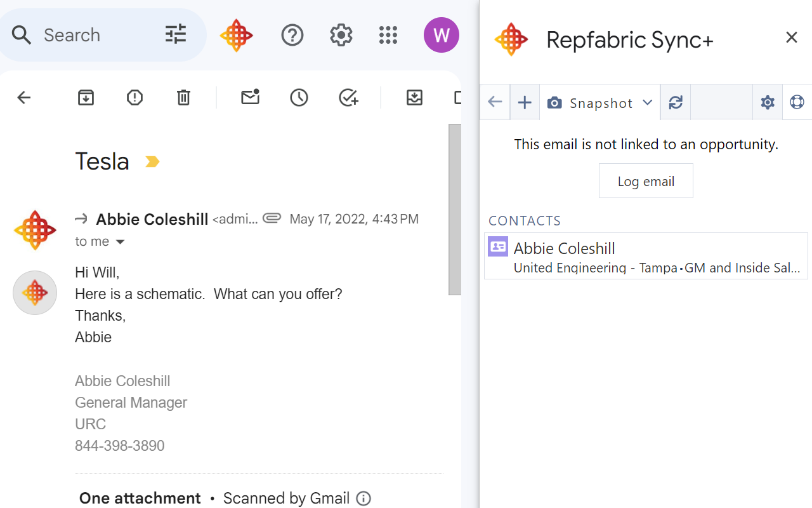Click the gray Repfabric avatar below sender
The height and width of the screenshot is (508, 812).
35,293
